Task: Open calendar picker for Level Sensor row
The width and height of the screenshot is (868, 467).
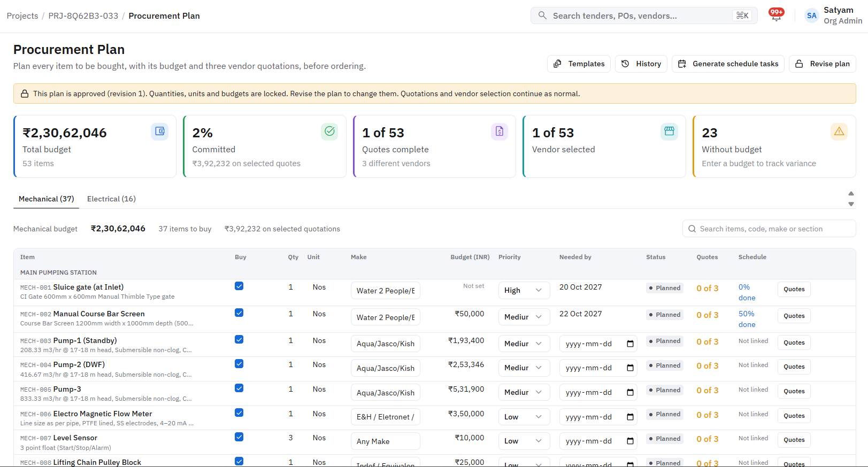Action: click(631, 441)
